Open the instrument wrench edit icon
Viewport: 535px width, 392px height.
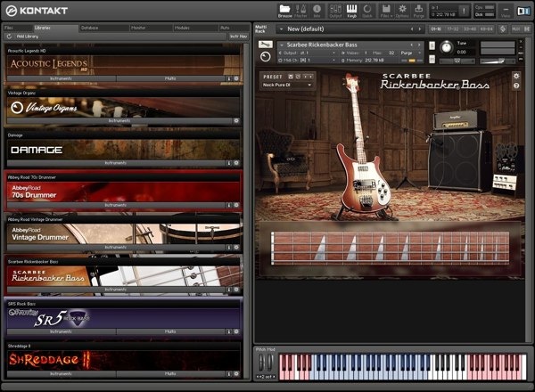[265, 45]
